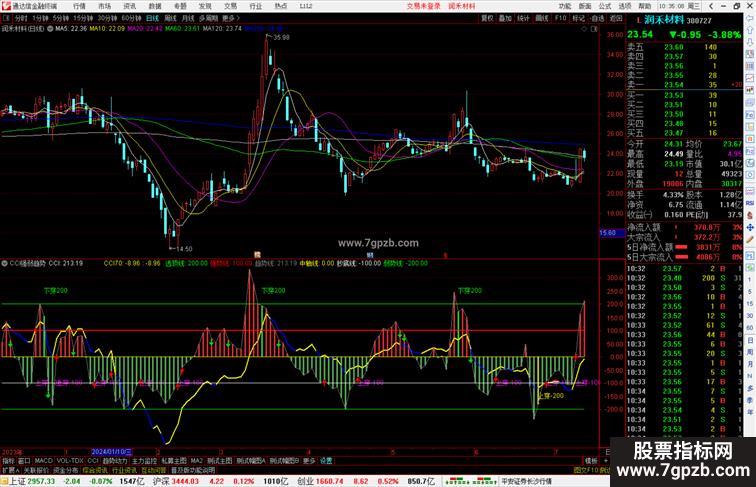Screen dimensions: 756x487
Task: Open the 模板 template dropdown
Action: (591, 461)
